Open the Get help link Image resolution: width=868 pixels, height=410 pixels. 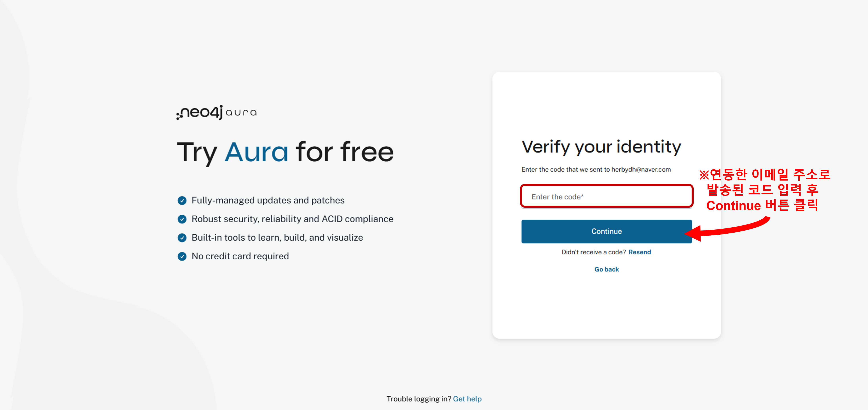467,399
